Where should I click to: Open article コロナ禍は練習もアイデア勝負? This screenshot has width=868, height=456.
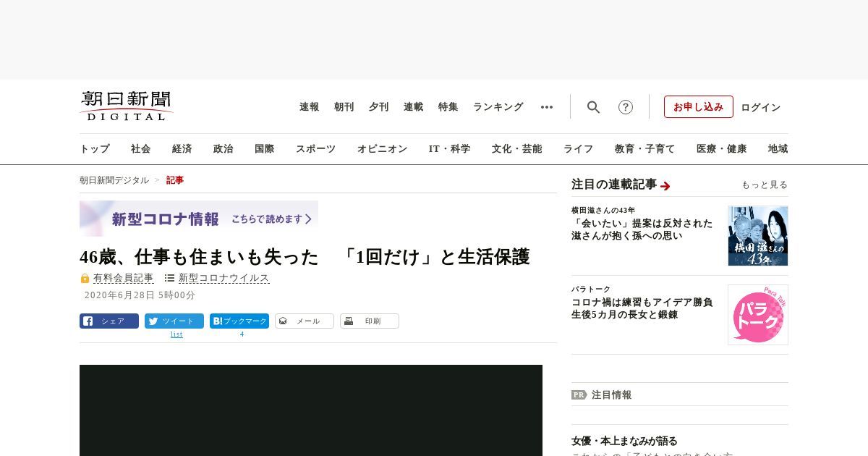pyautogui.click(x=642, y=308)
